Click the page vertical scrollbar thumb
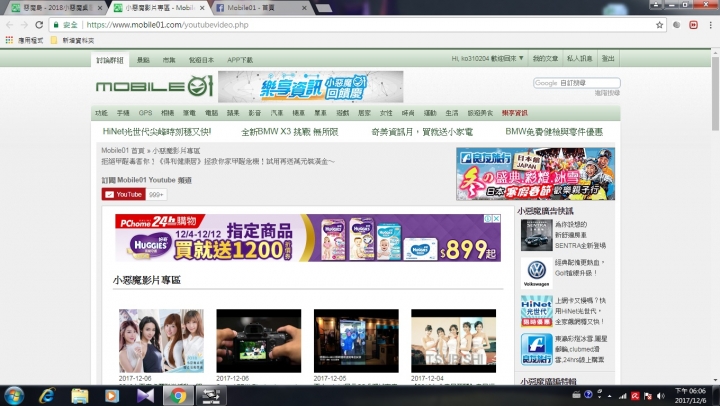The image size is (720, 406). click(x=715, y=94)
